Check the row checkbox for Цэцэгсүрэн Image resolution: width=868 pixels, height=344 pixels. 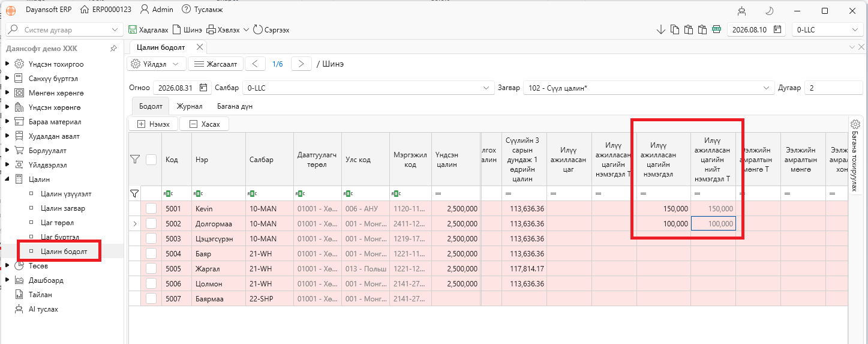[151, 238]
